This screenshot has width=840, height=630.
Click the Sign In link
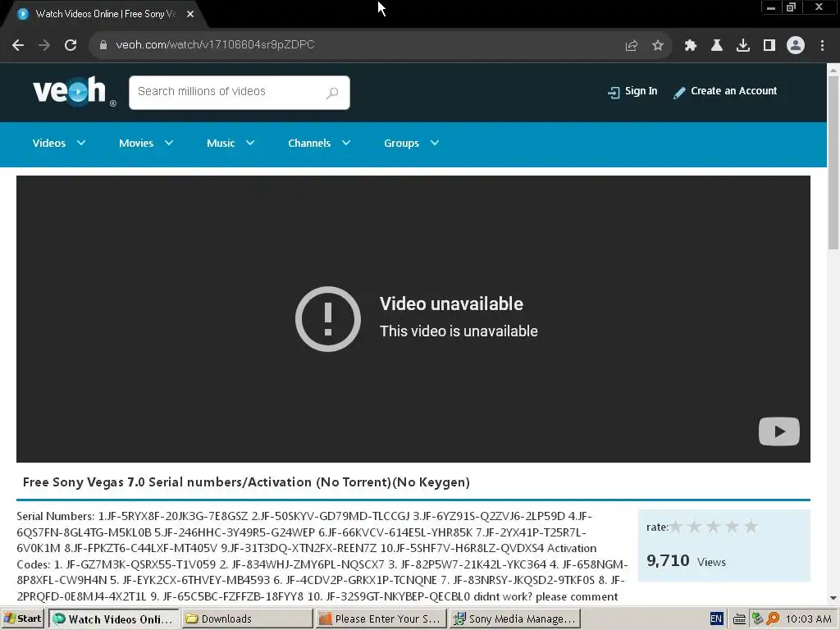[x=632, y=92]
